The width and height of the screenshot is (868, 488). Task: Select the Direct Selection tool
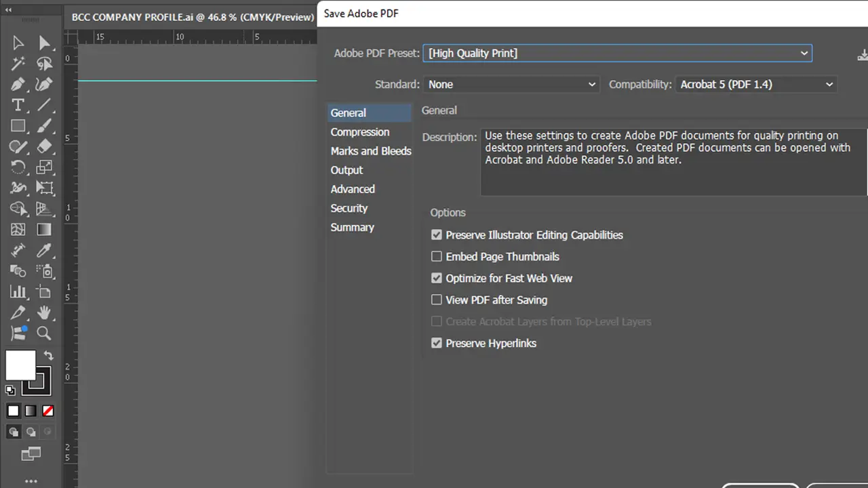45,42
